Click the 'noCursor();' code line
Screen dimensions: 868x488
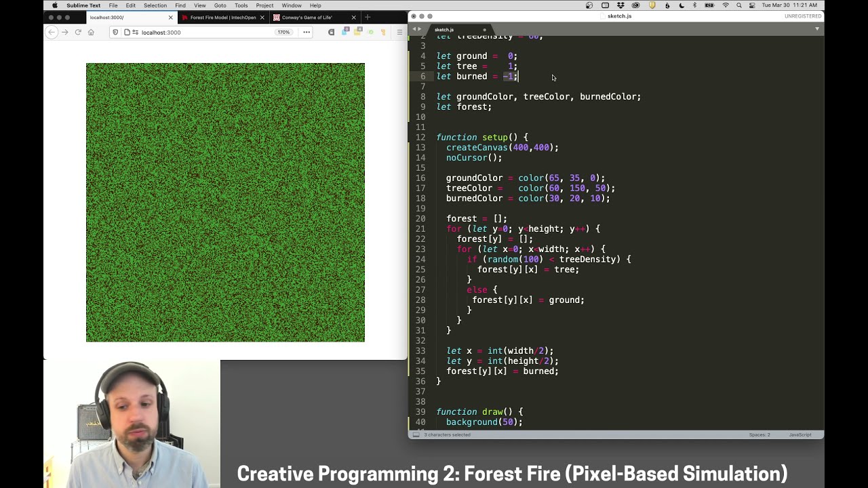pos(474,158)
